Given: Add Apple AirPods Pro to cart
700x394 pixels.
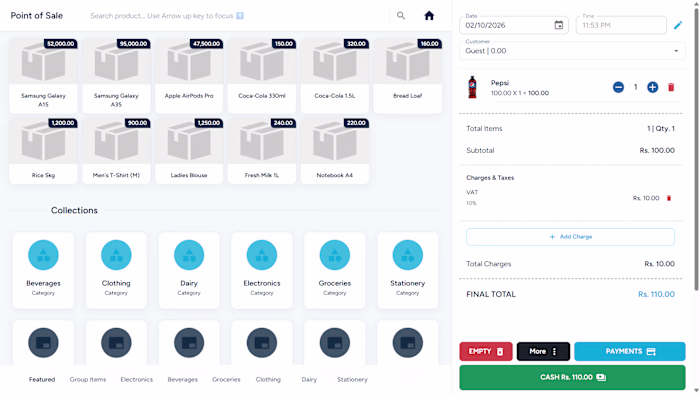Looking at the screenshot, I should pos(189,76).
